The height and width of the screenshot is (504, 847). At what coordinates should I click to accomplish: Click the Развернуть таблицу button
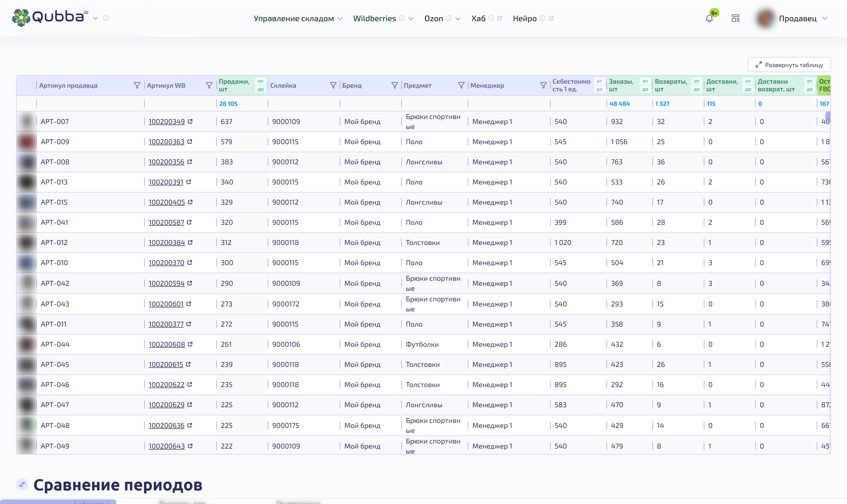coord(789,65)
